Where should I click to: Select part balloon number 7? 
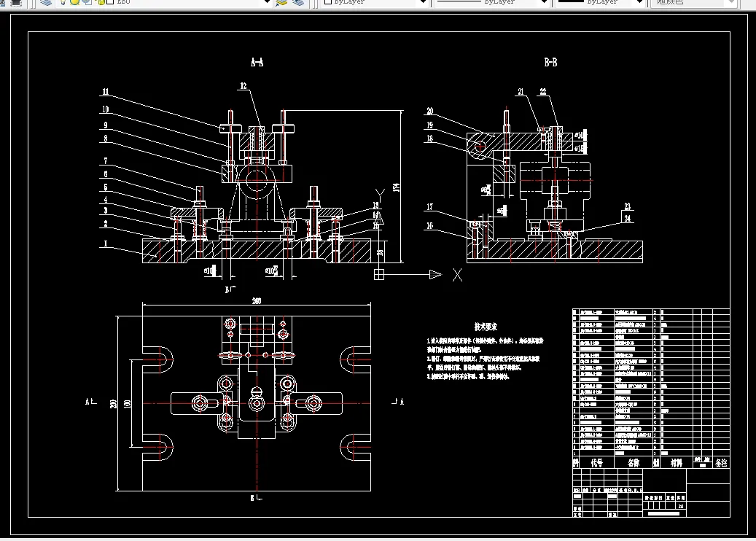point(106,161)
